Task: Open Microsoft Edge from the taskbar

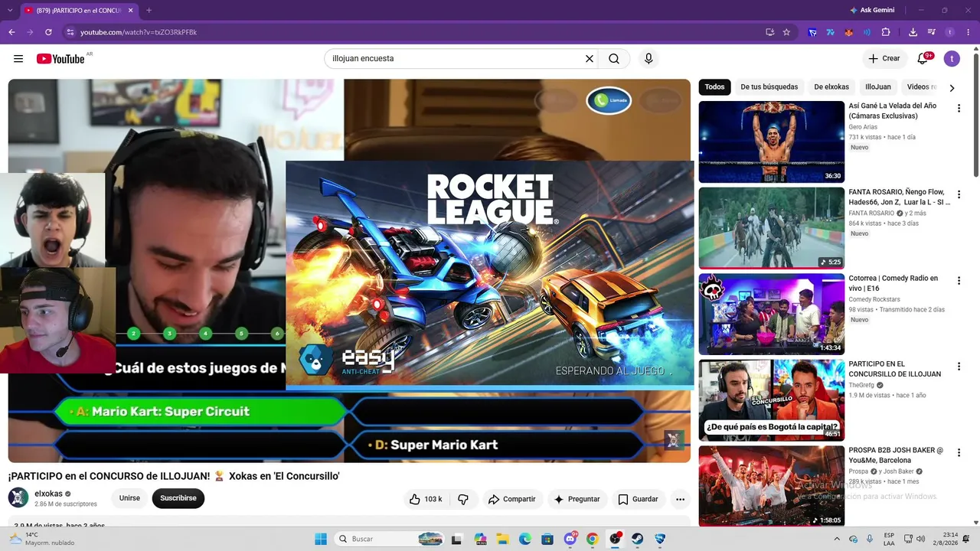Action: (x=524, y=539)
